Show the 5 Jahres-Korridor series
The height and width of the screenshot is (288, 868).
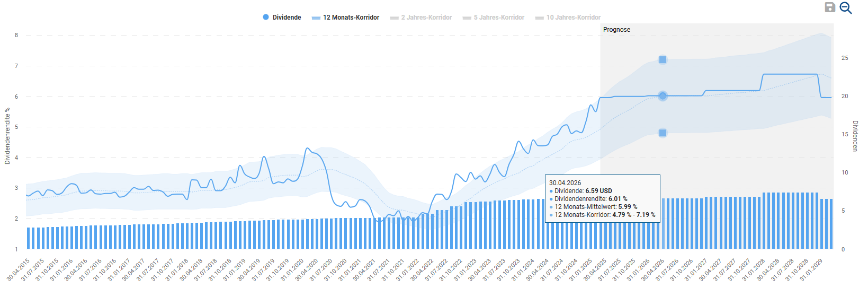tap(499, 18)
